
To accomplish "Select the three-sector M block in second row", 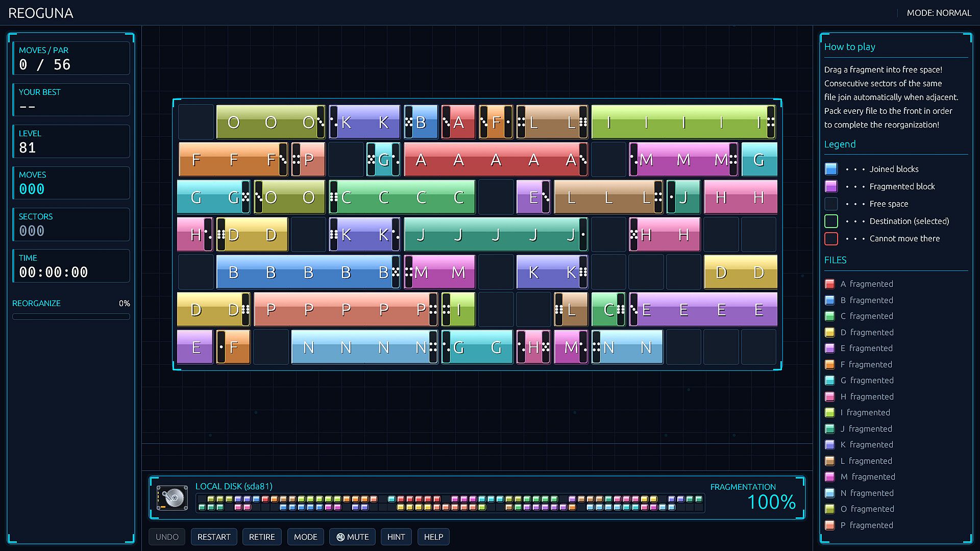I will (683, 160).
